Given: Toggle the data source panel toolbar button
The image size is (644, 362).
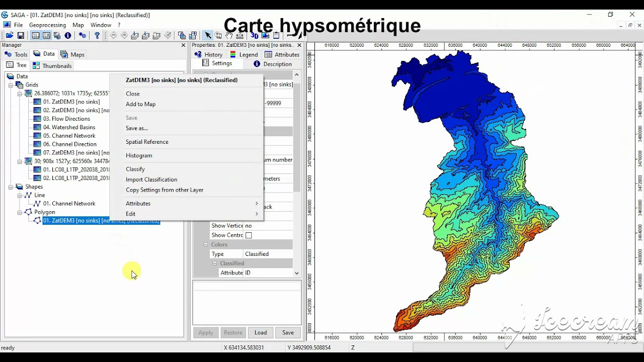Looking at the screenshot, I should tap(57, 35).
